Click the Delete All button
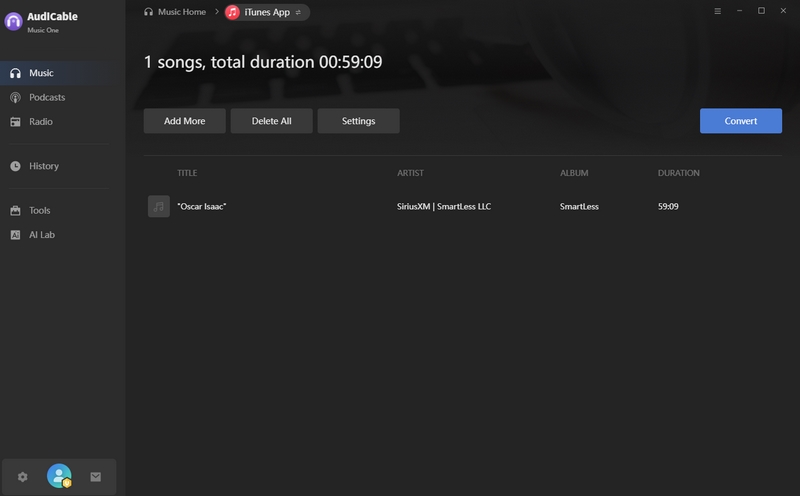This screenshot has width=800, height=496. tap(271, 121)
